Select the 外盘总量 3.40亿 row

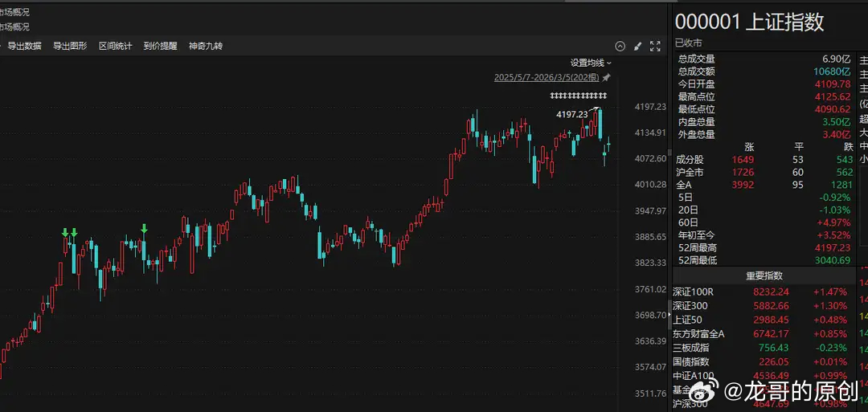(x=764, y=134)
